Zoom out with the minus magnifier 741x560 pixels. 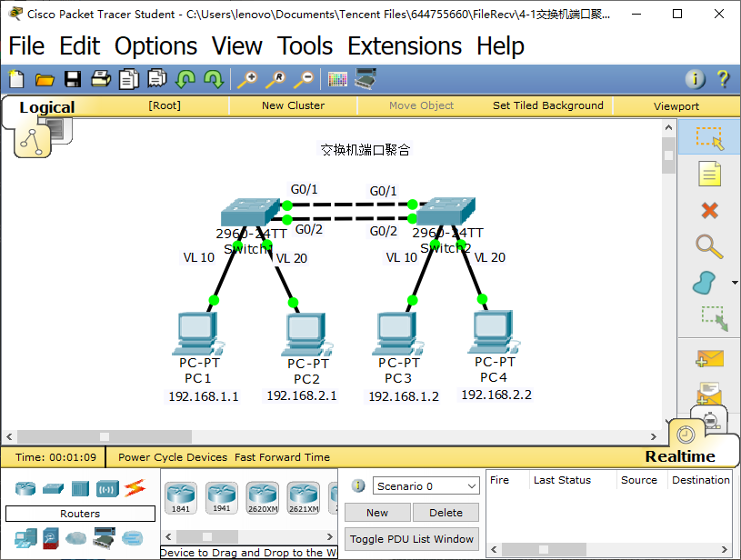pos(304,79)
